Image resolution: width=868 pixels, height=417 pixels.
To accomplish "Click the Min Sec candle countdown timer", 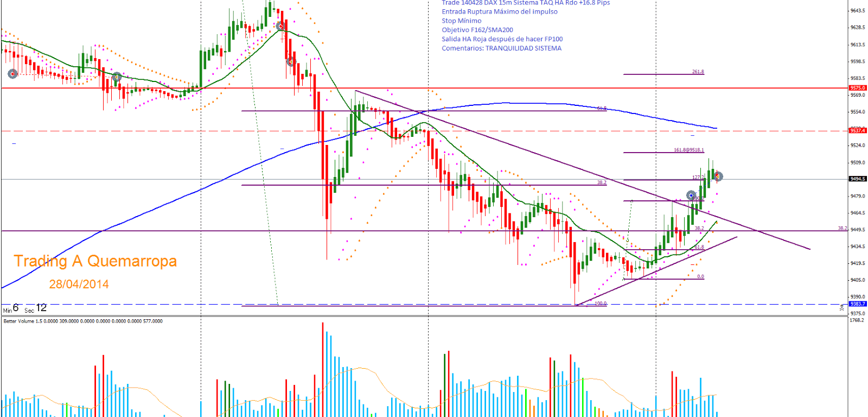I will (25, 308).
